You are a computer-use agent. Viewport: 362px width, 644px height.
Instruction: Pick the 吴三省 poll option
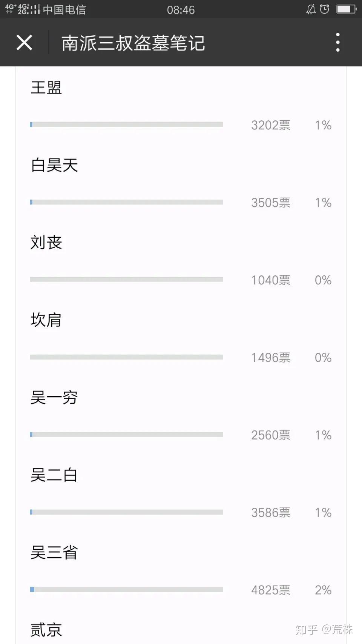[x=54, y=553]
